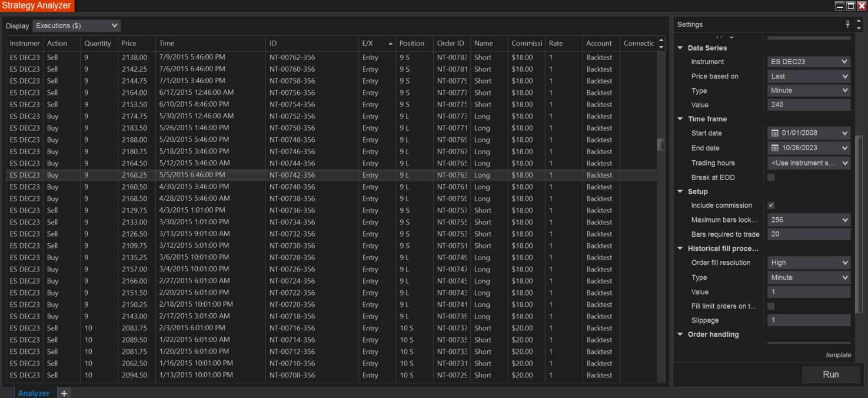
Task: Select the row dated 7/9/2015 5:46:00 PM
Action: click(x=332, y=57)
